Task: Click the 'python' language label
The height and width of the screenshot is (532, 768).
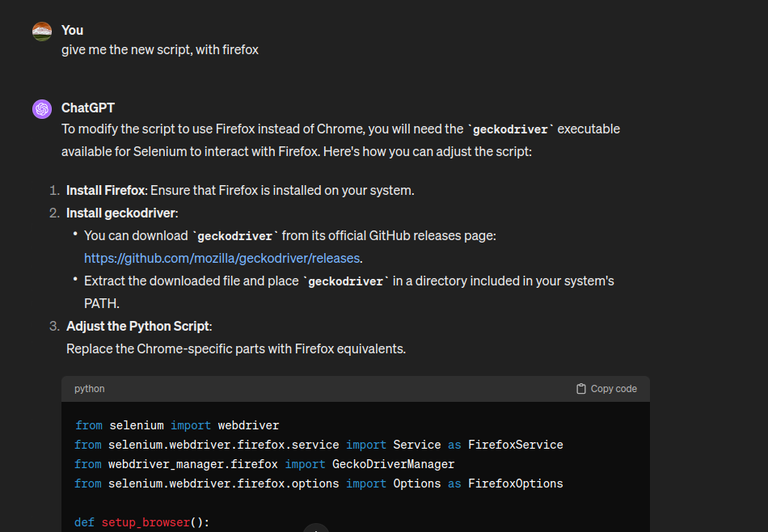Action: [x=90, y=389]
